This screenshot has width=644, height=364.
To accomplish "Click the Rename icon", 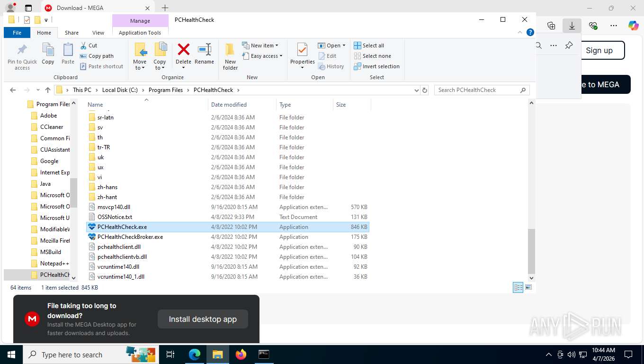I will [204, 49].
